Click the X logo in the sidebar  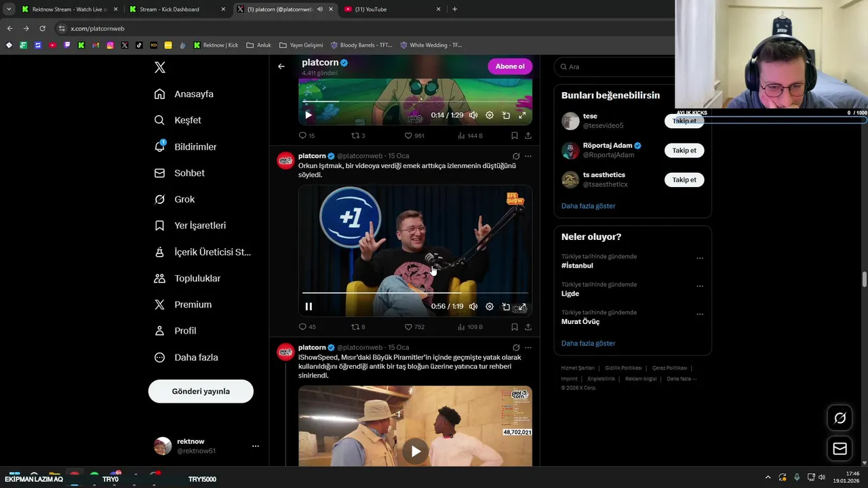[160, 67]
